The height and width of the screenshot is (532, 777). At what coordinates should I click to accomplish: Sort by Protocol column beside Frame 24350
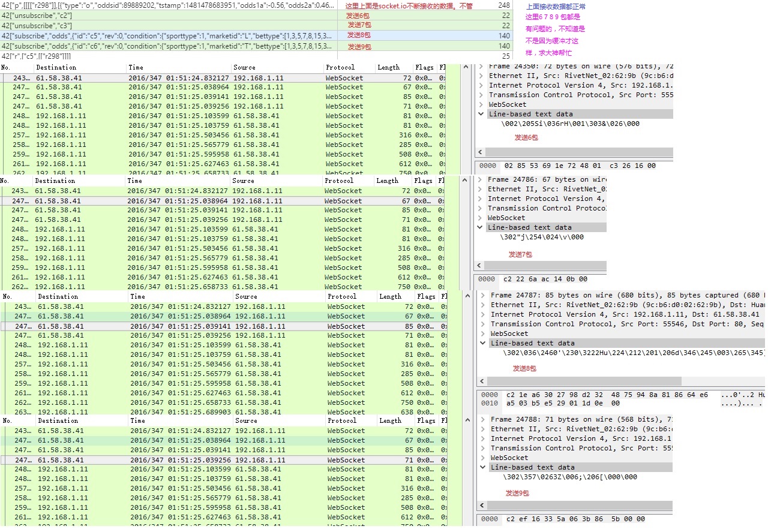pyautogui.click(x=340, y=67)
